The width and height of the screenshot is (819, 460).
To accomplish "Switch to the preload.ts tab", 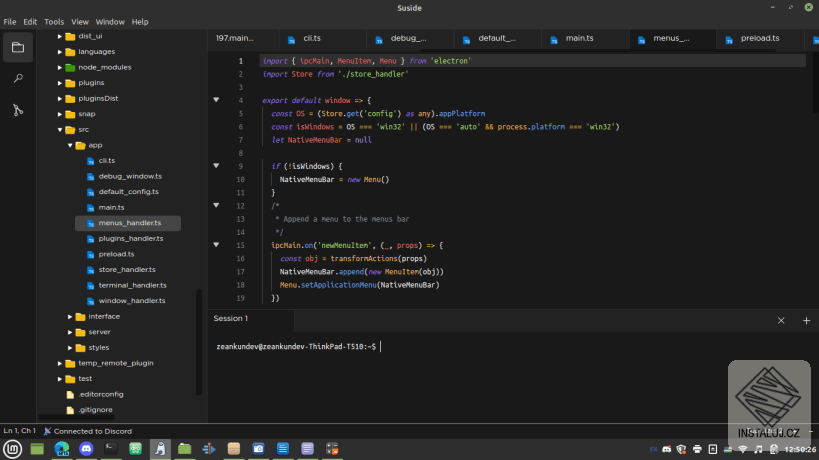I will tap(759, 38).
